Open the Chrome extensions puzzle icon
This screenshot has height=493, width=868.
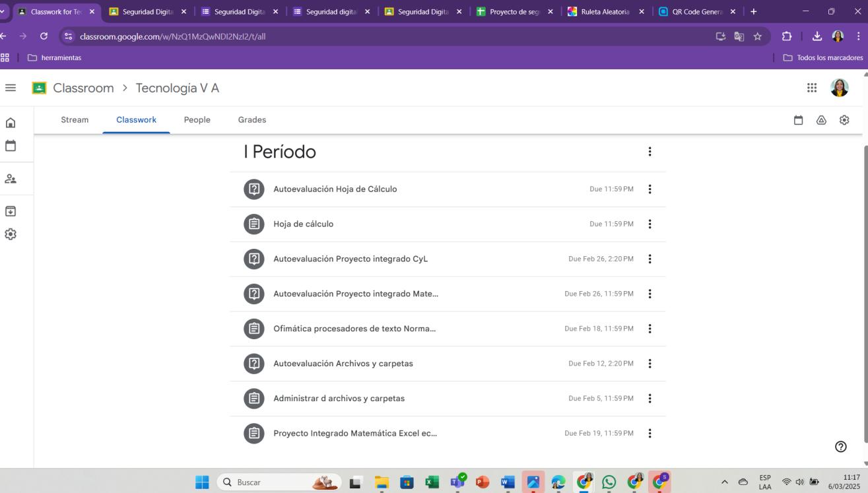point(787,37)
